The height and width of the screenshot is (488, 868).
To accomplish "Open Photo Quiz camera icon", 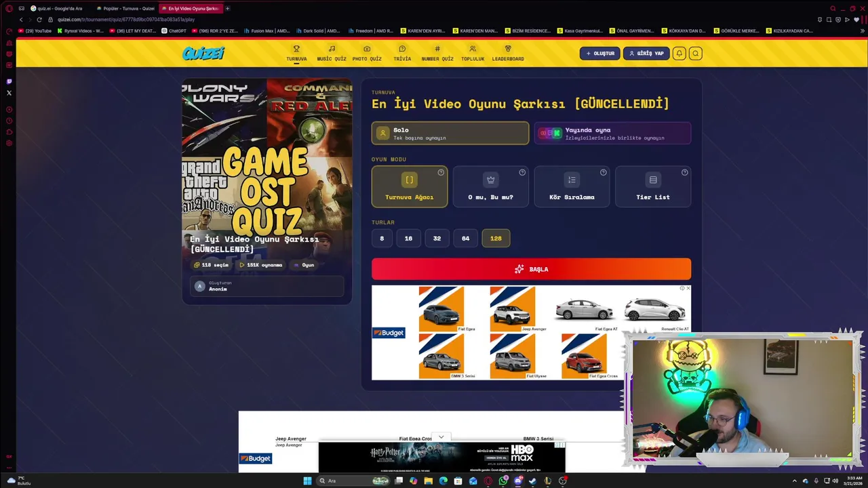I will tap(367, 49).
